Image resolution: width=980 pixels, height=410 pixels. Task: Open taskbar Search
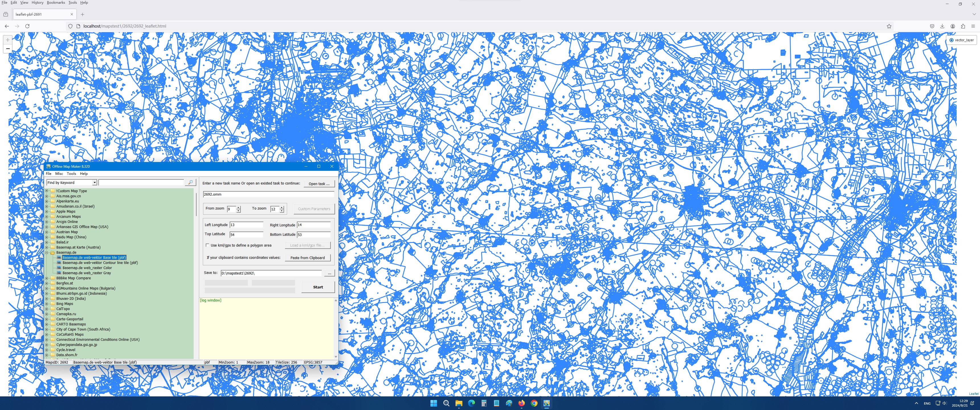tap(446, 403)
